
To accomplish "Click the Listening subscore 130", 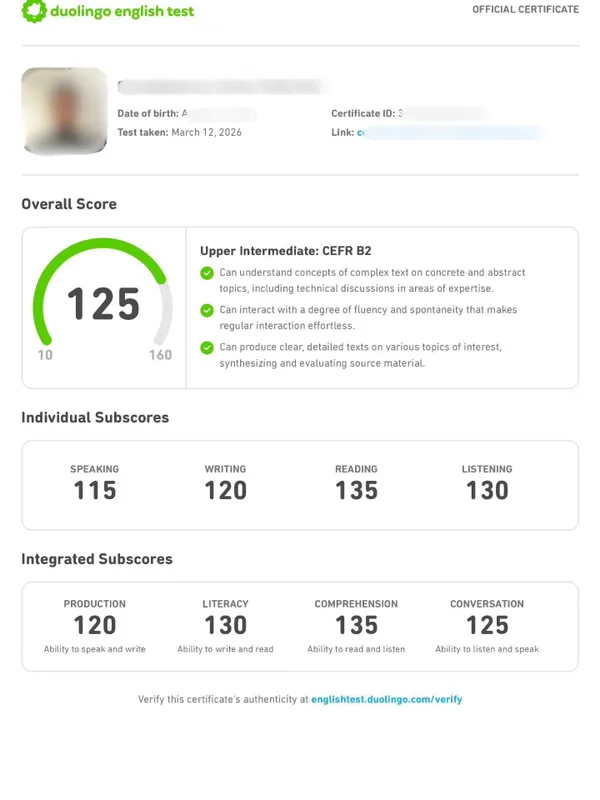I will (x=487, y=490).
